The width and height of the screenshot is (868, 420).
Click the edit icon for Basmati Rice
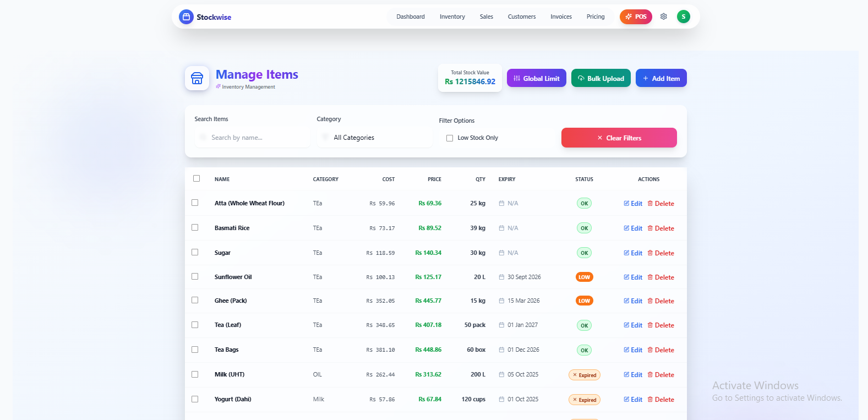pyautogui.click(x=626, y=228)
